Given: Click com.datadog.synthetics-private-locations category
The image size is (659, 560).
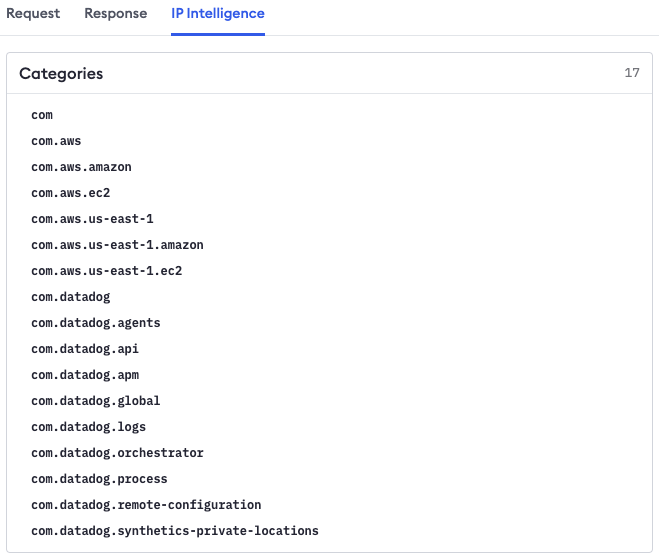Looking at the screenshot, I should point(174,531).
